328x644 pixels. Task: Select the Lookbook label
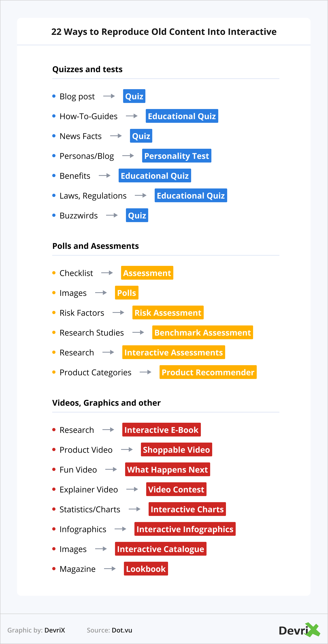click(146, 569)
